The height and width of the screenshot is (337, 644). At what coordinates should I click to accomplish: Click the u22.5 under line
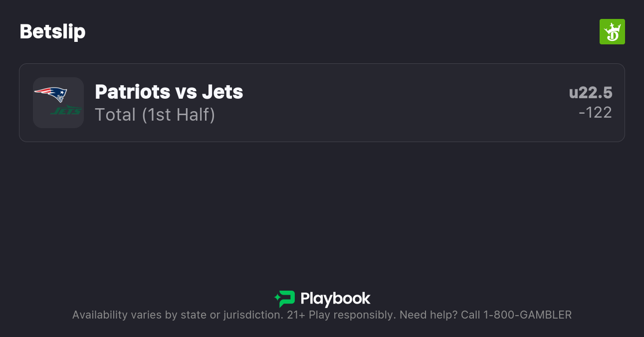pyautogui.click(x=590, y=93)
